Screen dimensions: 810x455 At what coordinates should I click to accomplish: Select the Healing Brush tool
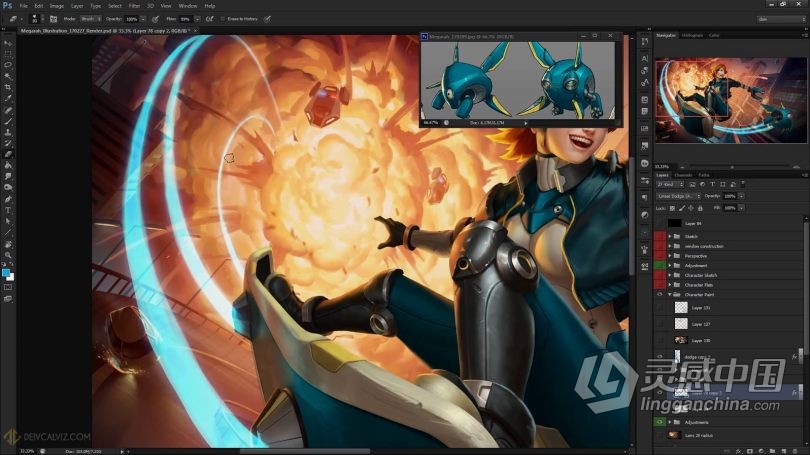point(8,110)
